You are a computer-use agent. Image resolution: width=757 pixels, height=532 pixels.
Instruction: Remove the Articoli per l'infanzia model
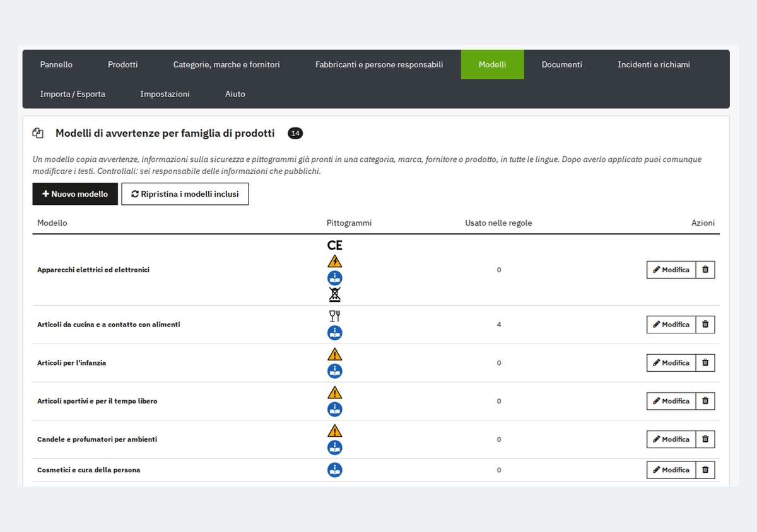tap(705, 363)
